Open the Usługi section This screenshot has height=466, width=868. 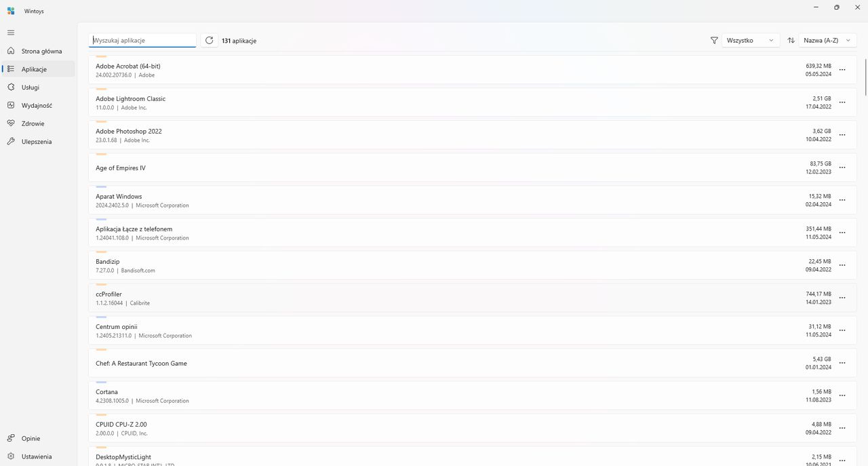pos(39,88)
